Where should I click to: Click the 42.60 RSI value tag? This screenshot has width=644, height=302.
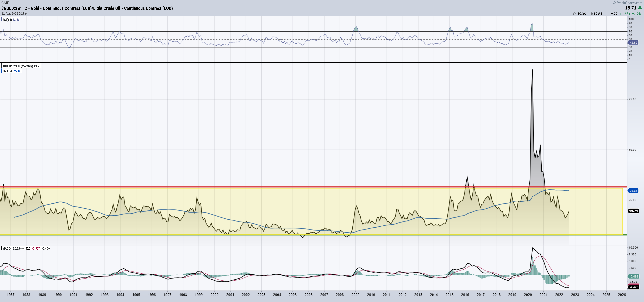click(x=633, y=43)
